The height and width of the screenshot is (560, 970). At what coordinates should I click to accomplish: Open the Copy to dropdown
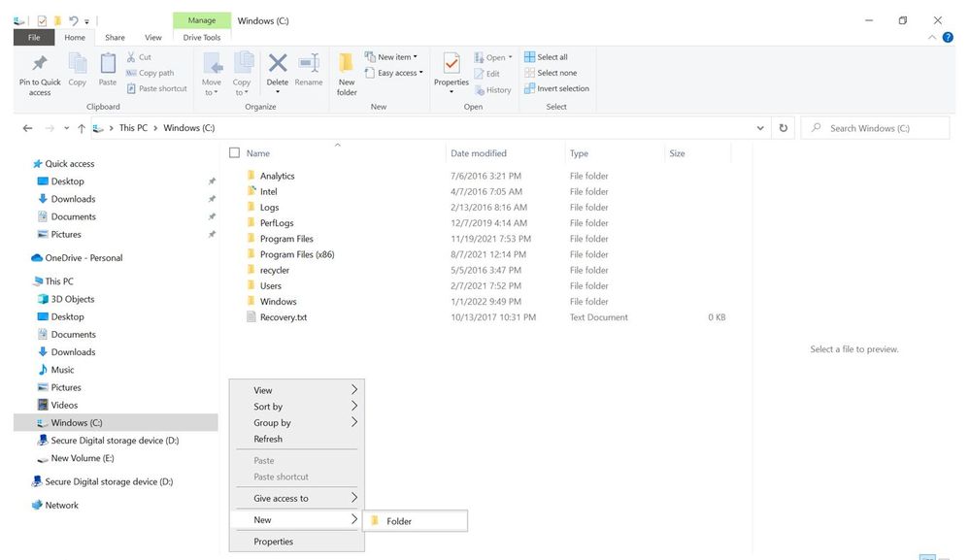242,87
